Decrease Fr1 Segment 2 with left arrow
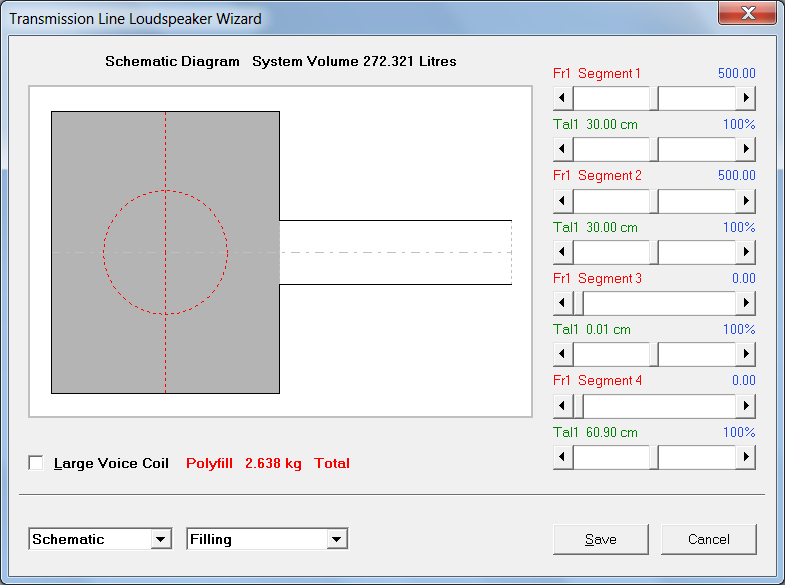 click(x=563, y=201)
